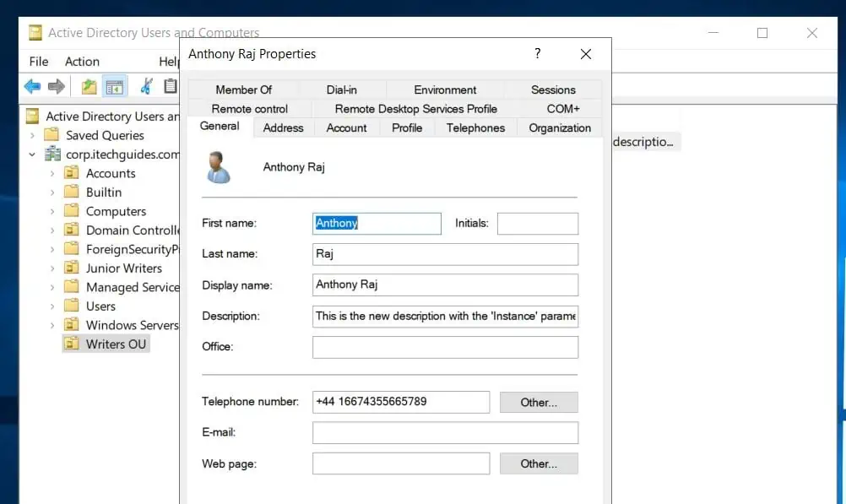
Task: Click the Builtin folder icon
Action: coord(72,192)
